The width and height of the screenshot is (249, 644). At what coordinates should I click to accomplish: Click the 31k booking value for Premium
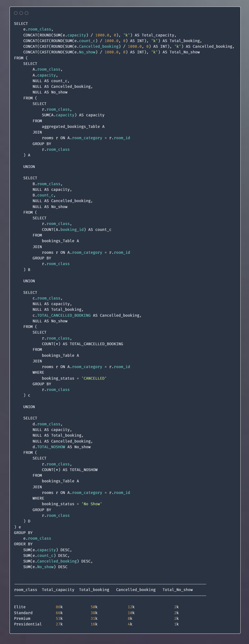tap(94, 618)
